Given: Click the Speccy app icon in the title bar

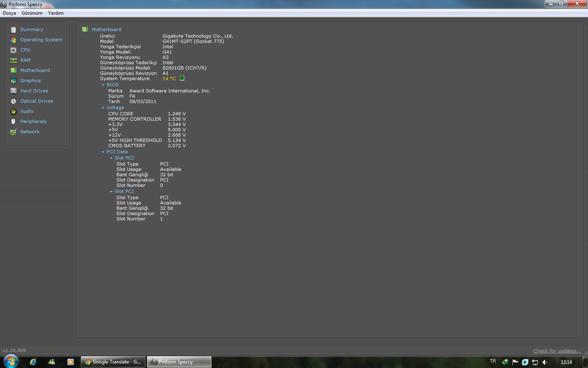Looking at the screenshot, I should coord(3,4).
